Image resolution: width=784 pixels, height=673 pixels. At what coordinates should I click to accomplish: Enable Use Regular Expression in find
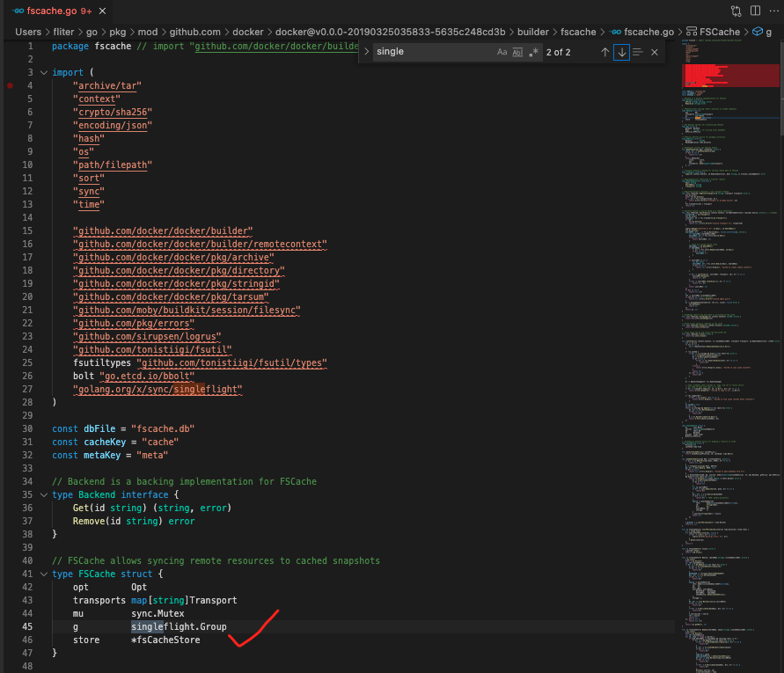coord(533,52)
